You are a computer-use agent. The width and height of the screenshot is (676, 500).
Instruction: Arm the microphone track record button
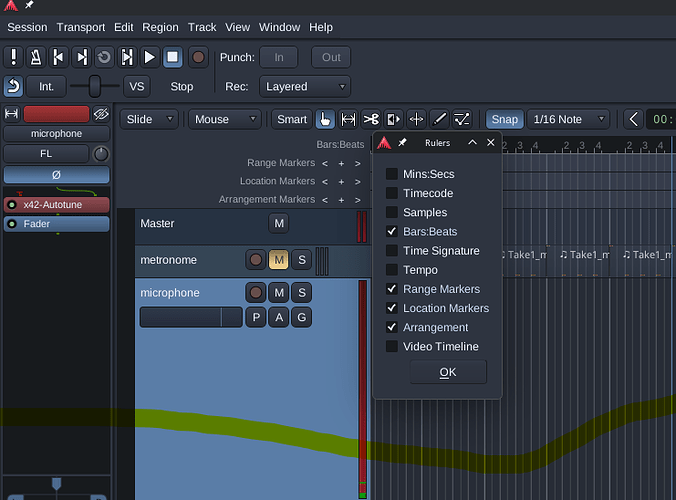pyautogui.click(x=256, y=293)
